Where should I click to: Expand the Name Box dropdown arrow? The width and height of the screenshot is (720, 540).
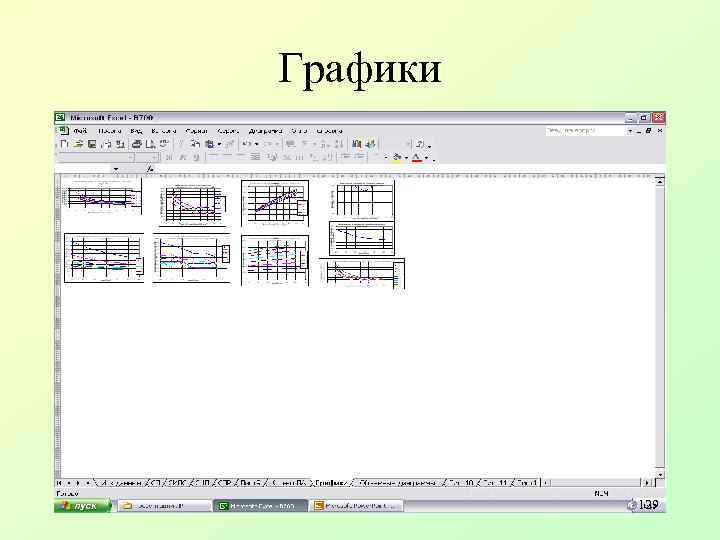point(116,169)
